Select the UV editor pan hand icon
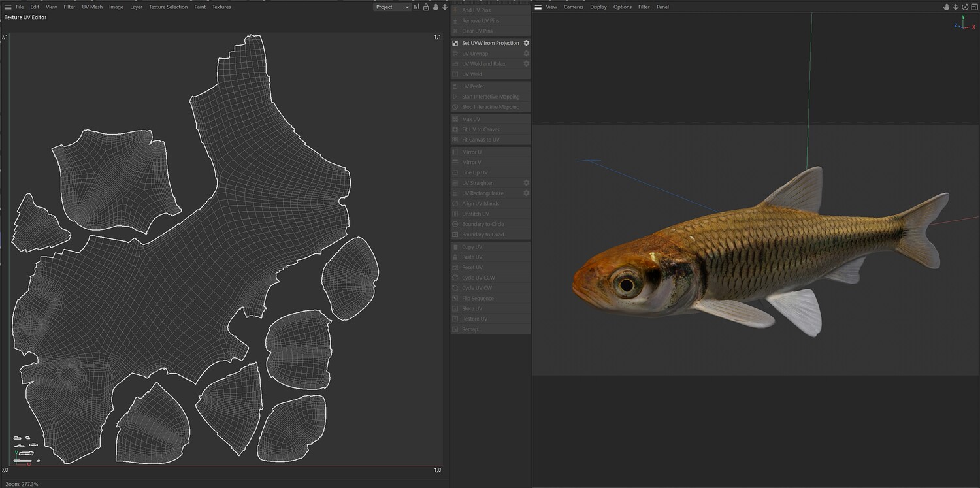The image size is (980, 488). 435,7
